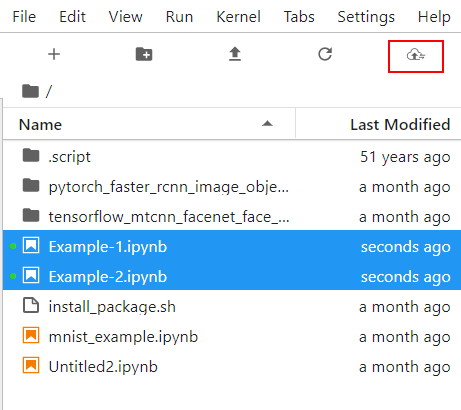Click orange notebook icon of Untitled2.ipynb
The height and width of the screenshot is (410, 461).
coord(31,365)
